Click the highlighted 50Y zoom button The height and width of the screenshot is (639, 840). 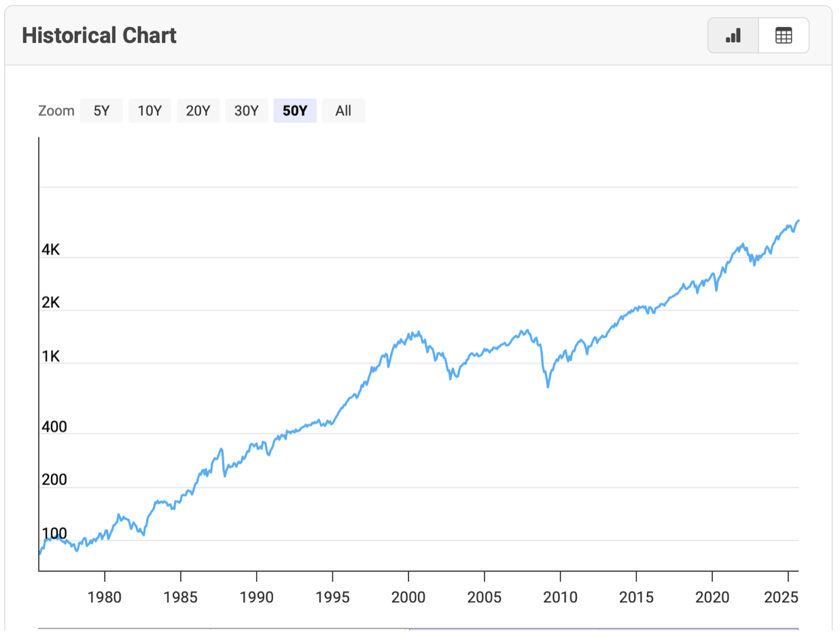coord(295,111)
